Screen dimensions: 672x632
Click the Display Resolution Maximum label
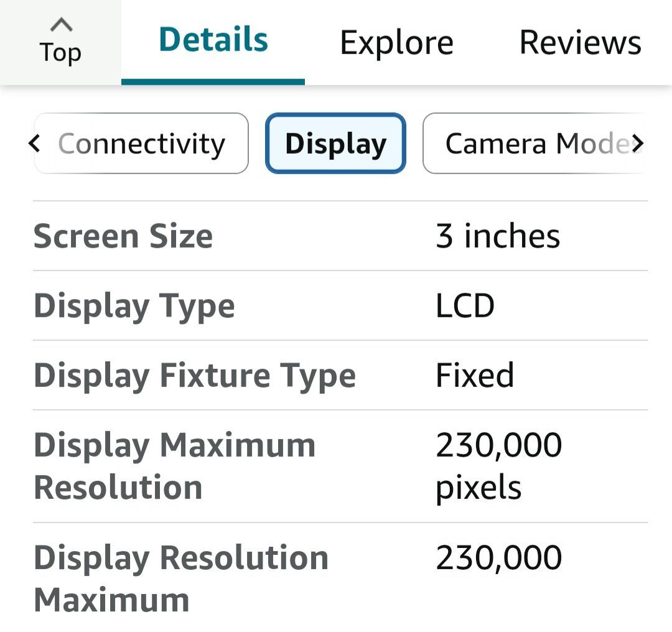181,579
